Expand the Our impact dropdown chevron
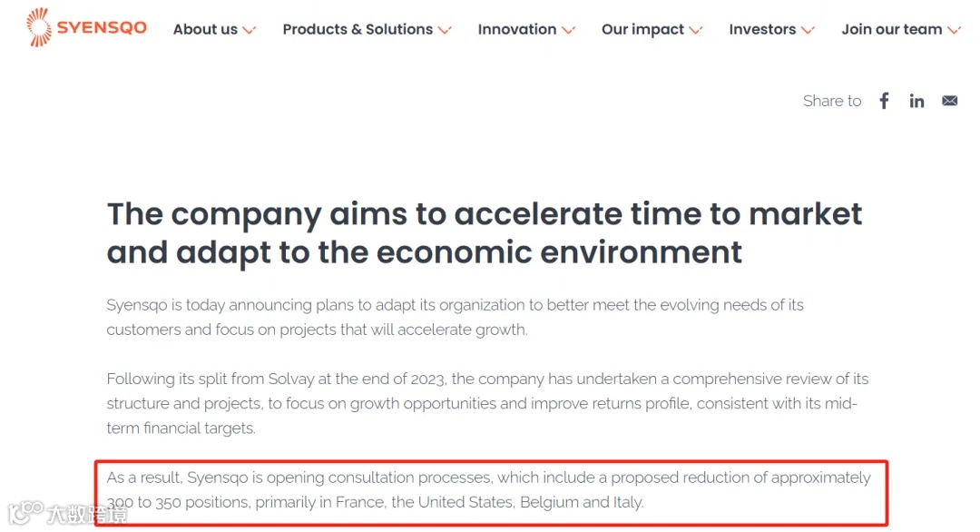 [x=696, y=30]
